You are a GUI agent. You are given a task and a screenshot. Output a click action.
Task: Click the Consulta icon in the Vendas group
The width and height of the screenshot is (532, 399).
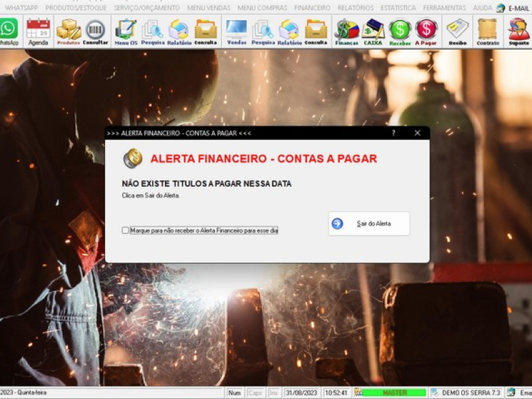[316, 31]
